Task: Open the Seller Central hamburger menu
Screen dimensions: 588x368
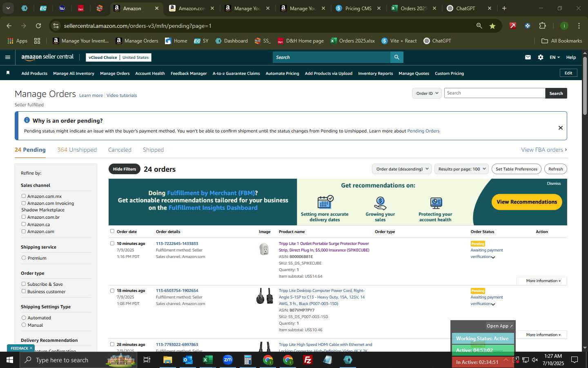Action: pos(7,57)
